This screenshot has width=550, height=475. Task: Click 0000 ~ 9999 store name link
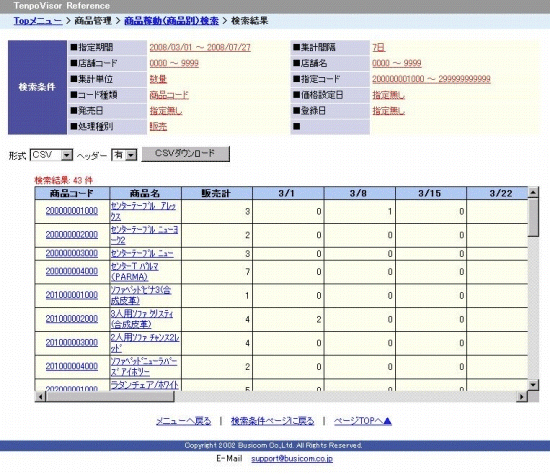[396, 63]
